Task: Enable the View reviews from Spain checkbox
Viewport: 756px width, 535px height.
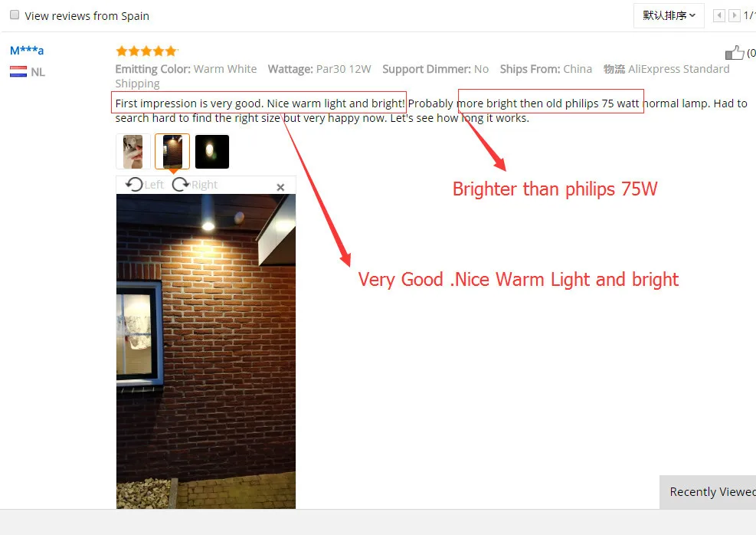Action: click(x=15, y=15)
